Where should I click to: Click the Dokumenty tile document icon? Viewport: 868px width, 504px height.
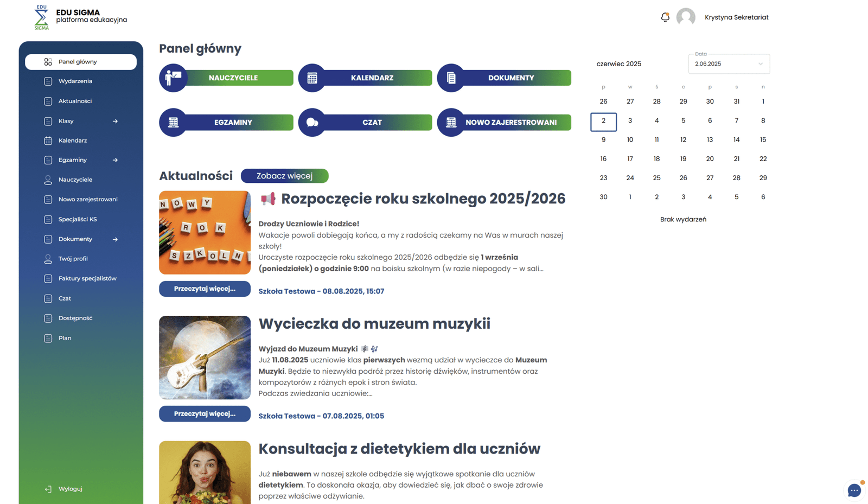tap(451, 78)
